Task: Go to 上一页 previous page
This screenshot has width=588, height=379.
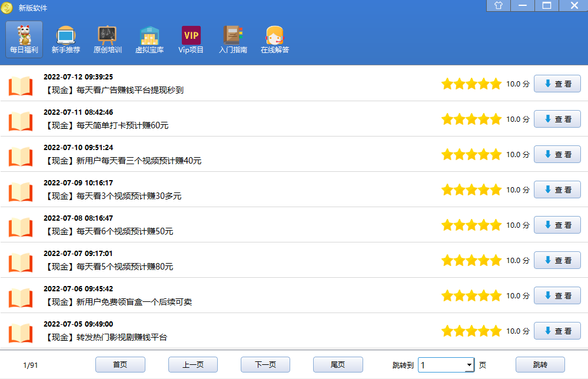Action: (192, 365)
